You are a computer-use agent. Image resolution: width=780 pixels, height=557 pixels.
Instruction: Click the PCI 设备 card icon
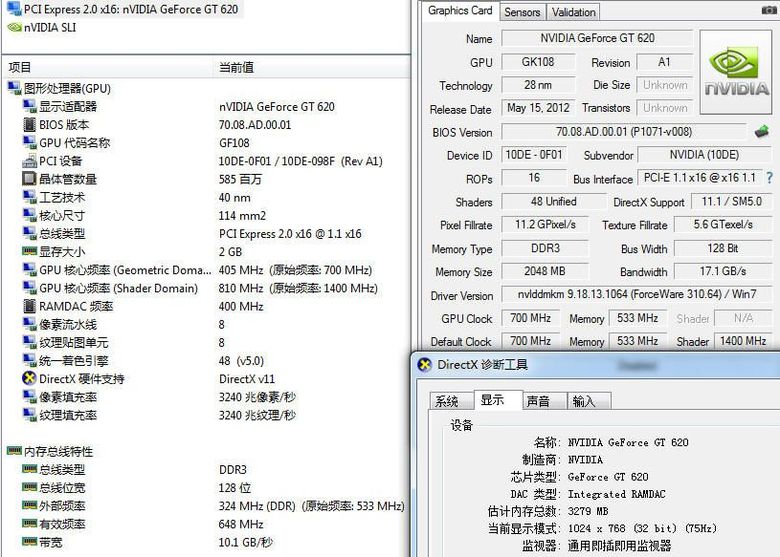coord(29,161)
